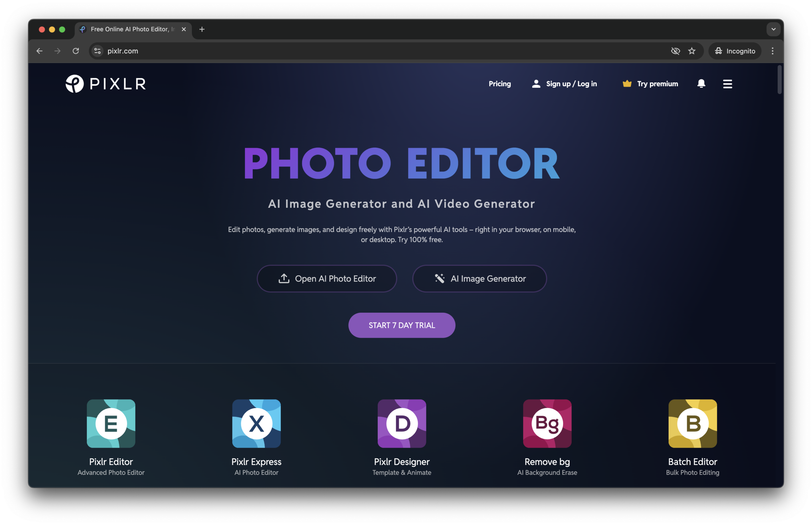Select the Remove bg app icon
Screen dimensions: 812x525
coord(547,423)
